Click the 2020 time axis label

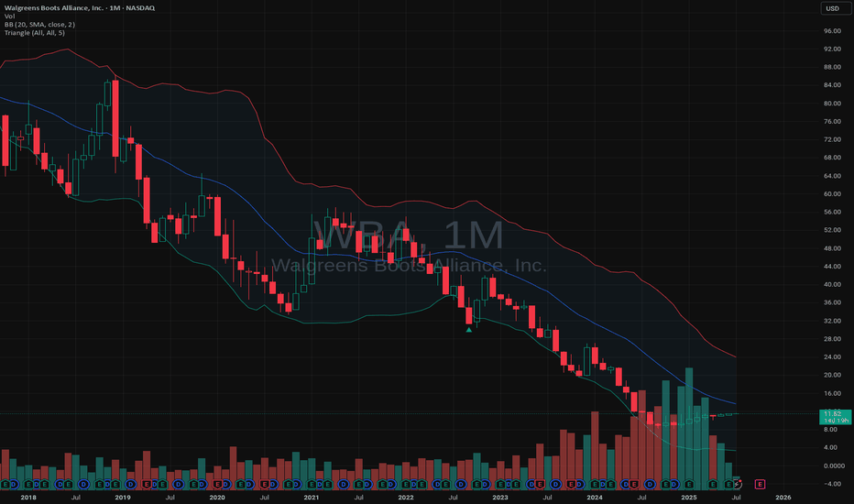[x=217, y=498]
